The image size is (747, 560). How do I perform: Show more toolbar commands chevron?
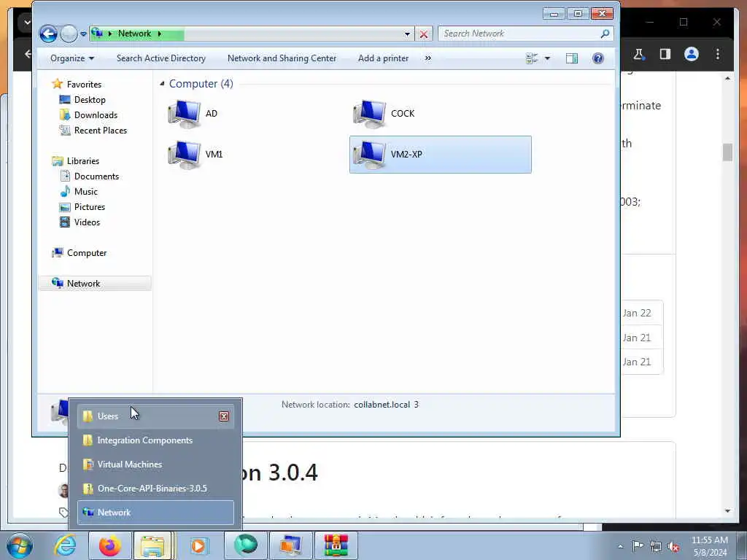pyautogui.click(x=427, y=58)
